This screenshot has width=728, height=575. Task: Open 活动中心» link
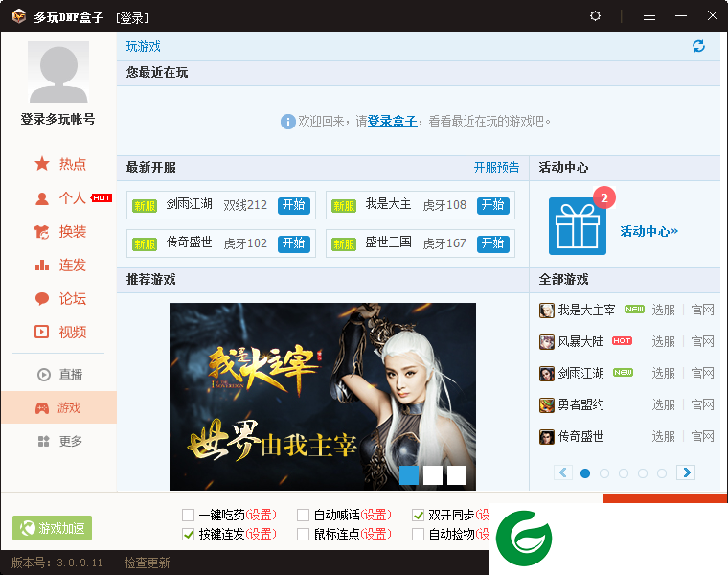click(x=649, y=231)
